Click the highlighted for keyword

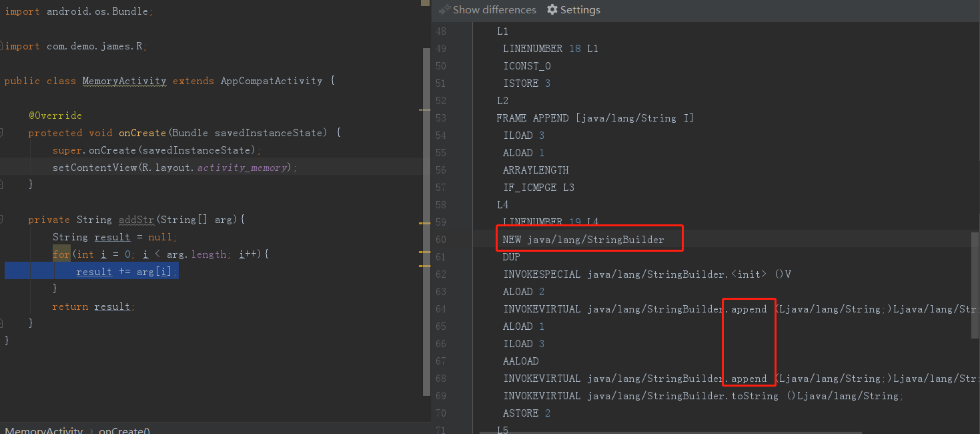61,254
